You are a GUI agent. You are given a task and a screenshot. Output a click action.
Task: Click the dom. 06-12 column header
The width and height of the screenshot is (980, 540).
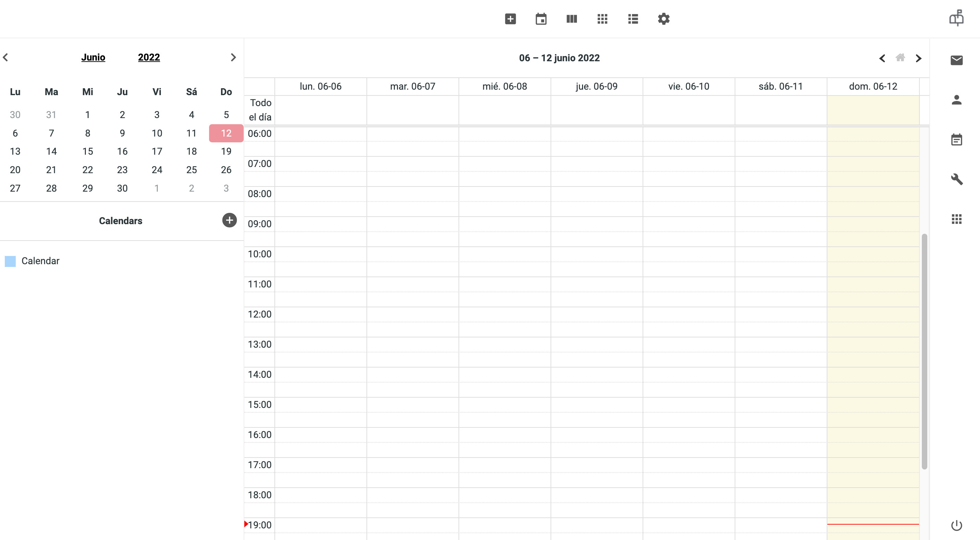click(873, 86)
